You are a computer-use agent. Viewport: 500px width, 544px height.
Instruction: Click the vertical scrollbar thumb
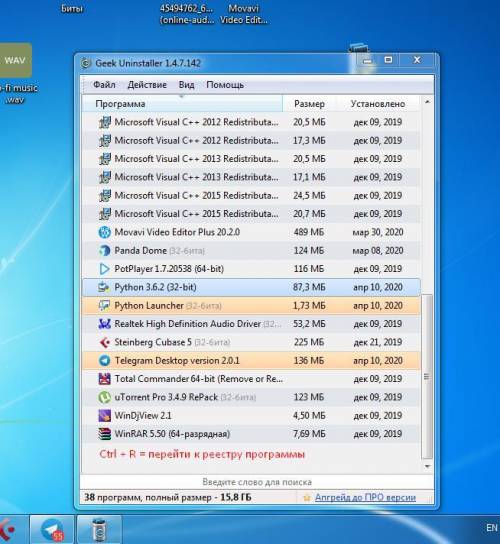[x=427, y=376]
